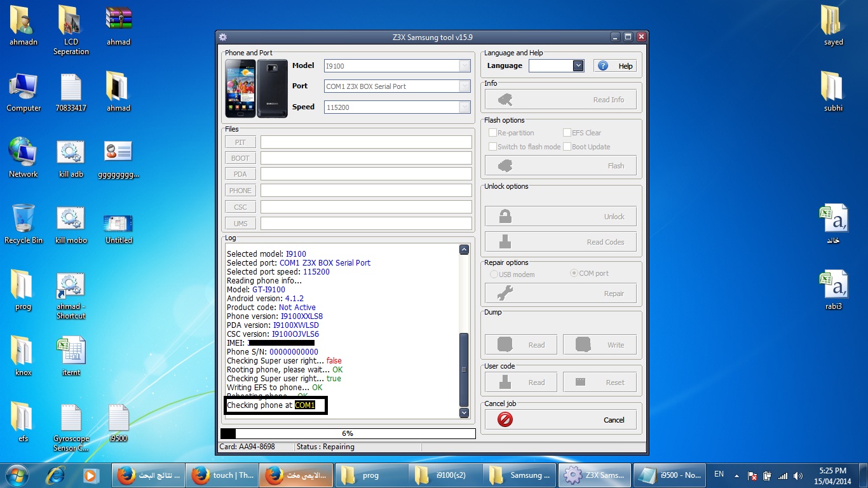Switch to the prog folder taskbar item

[372, 475]
